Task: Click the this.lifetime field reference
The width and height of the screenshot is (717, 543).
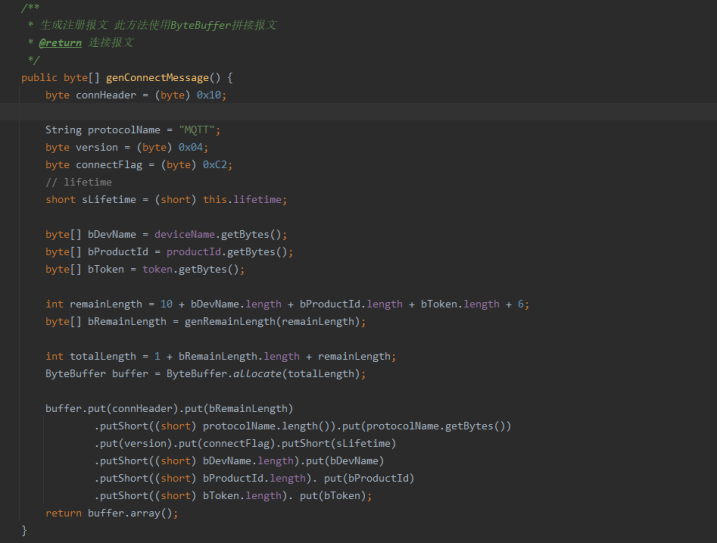Action: (x=244, y=199)
